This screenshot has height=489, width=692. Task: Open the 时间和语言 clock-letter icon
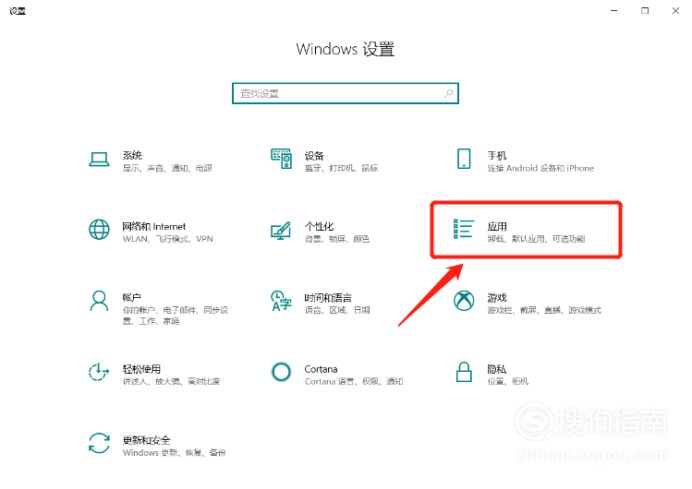(281, 301)
